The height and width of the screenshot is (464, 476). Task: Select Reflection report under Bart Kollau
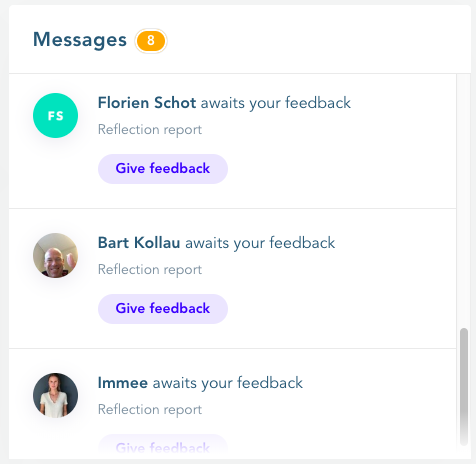(x=150, y=270)
